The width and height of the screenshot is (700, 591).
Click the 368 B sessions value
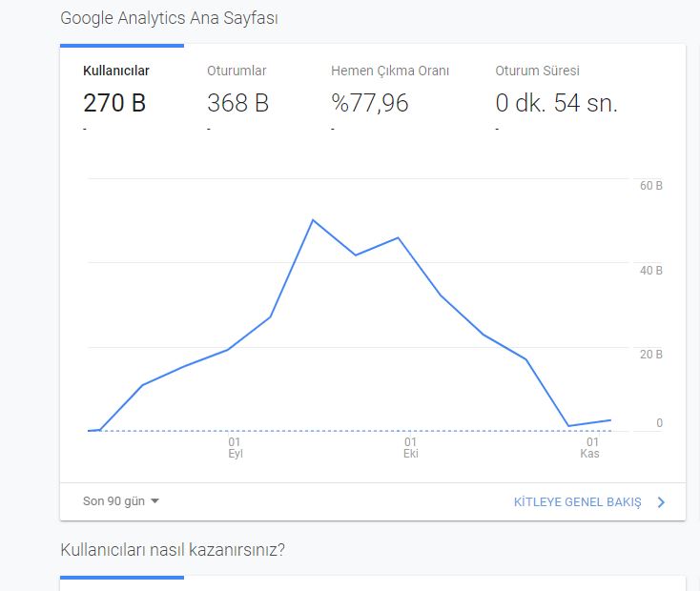tap(237, 103)
